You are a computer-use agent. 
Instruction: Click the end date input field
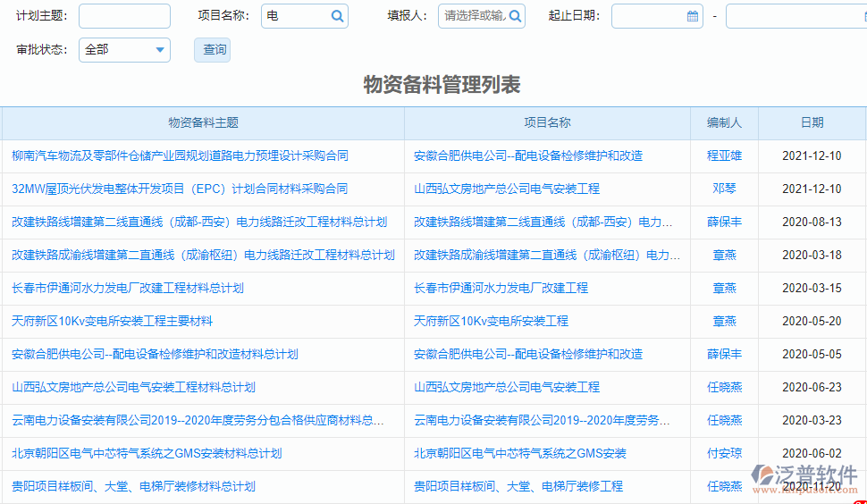(795, 16)
